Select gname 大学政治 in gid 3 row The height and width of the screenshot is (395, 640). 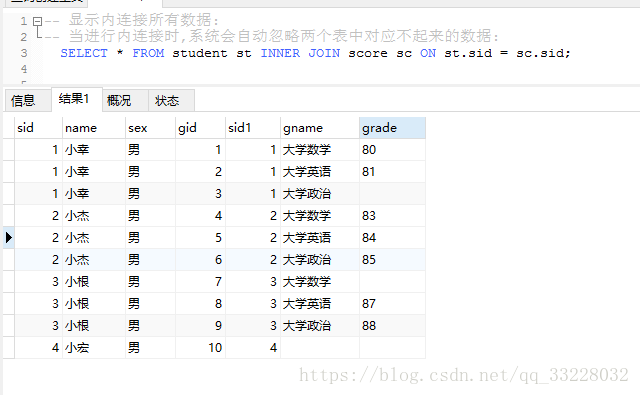320,194
